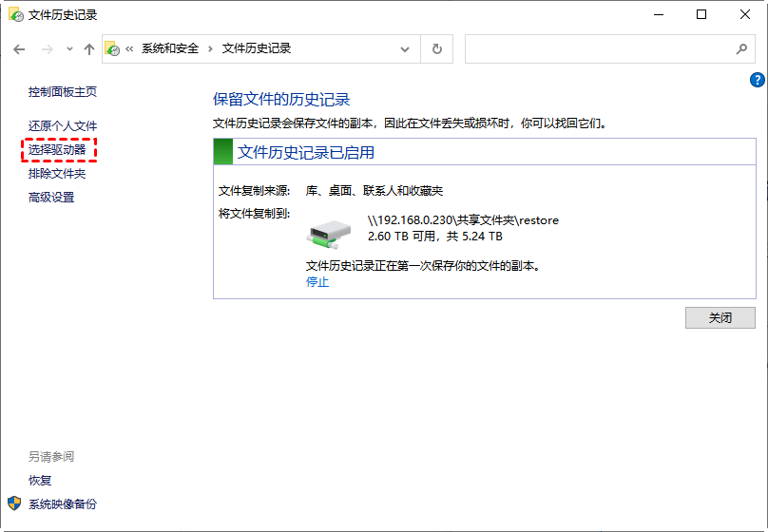The height and width of the screenshot is (532, 768).
Task: Open 恢复 under 另请参阅
Action: [40, 480]
